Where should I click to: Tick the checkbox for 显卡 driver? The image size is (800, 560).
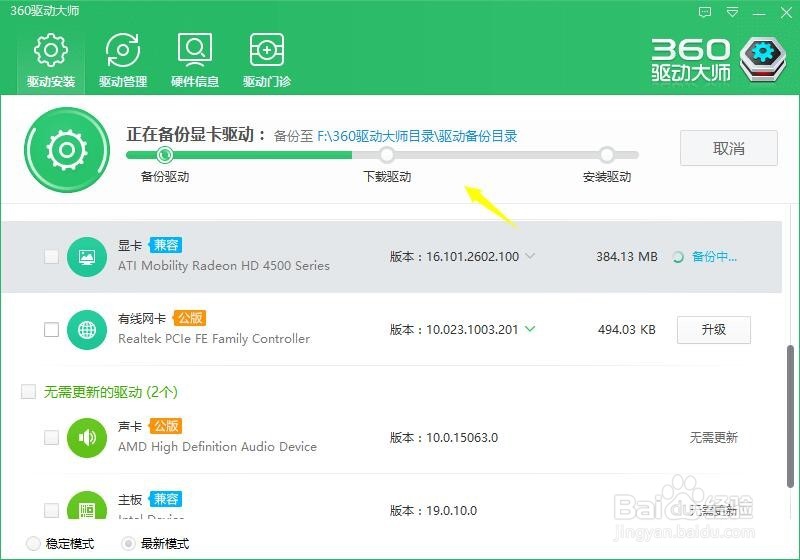(51, 257)
